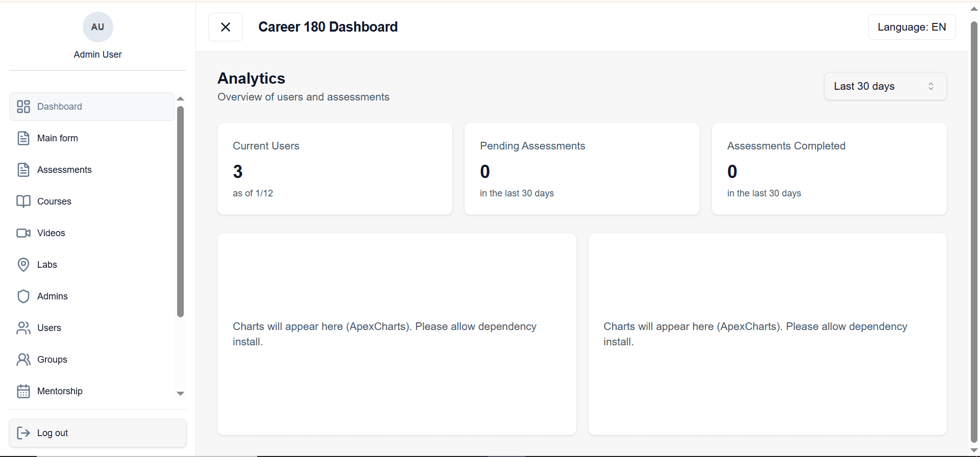This screenshot has width=980, height=457.
Task: Open Groups from the sidebar
Action: (92, 360)
